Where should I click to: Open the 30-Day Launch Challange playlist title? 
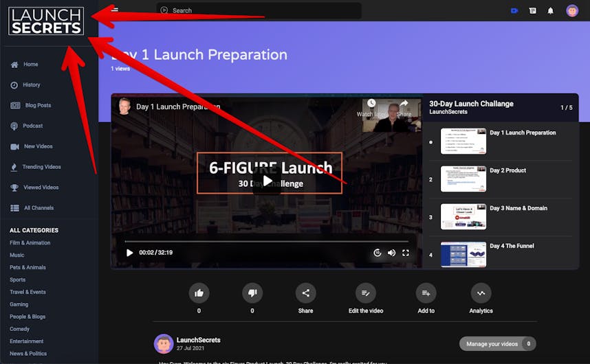pyautogui.click(x=471, y=104)
